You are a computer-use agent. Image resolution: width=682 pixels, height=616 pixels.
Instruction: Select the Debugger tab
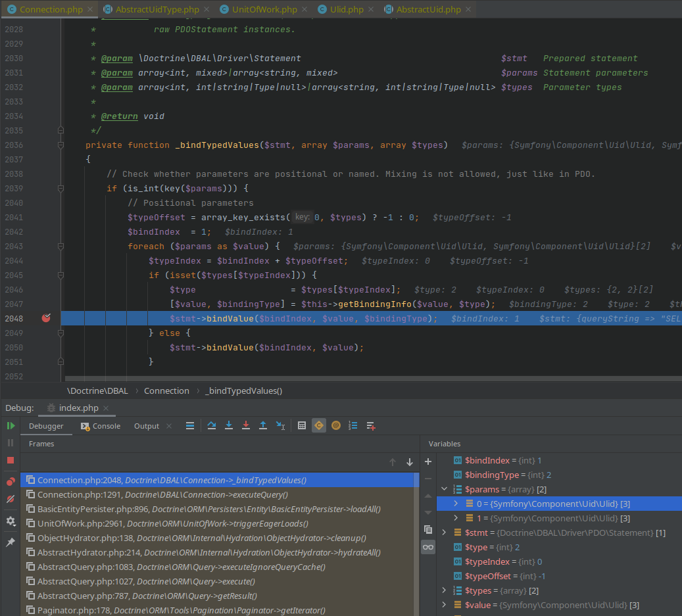(x=46, y=426)
